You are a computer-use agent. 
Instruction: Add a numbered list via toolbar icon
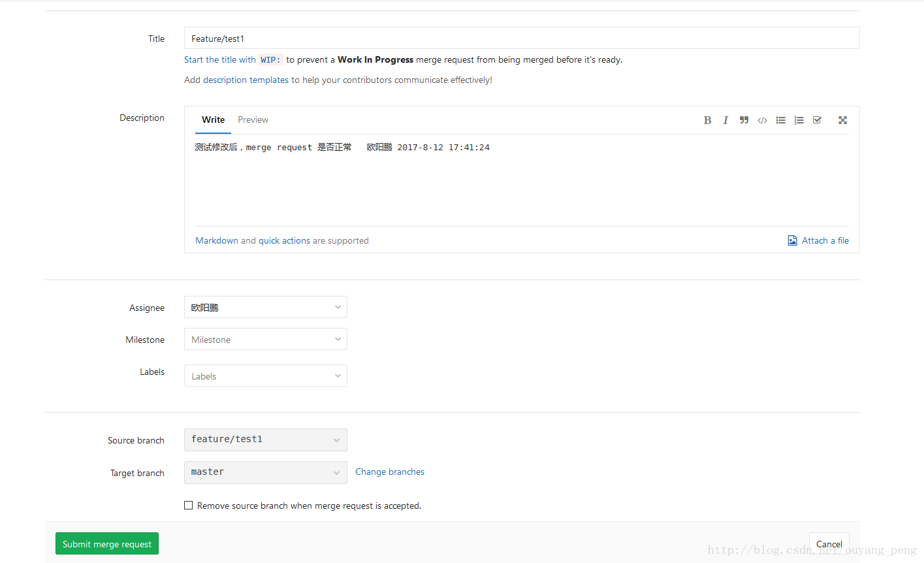click(x=799, y=120)
